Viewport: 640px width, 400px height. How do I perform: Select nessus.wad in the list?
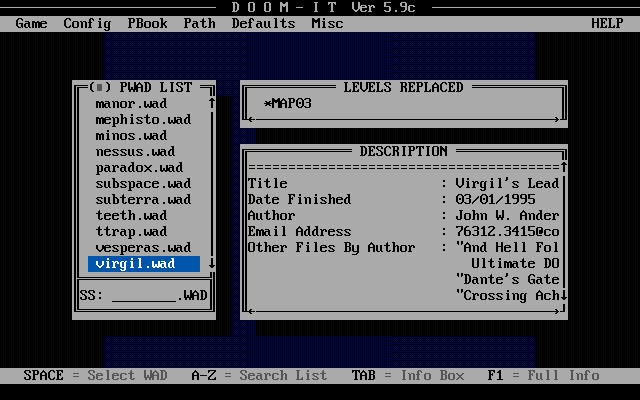144,151
